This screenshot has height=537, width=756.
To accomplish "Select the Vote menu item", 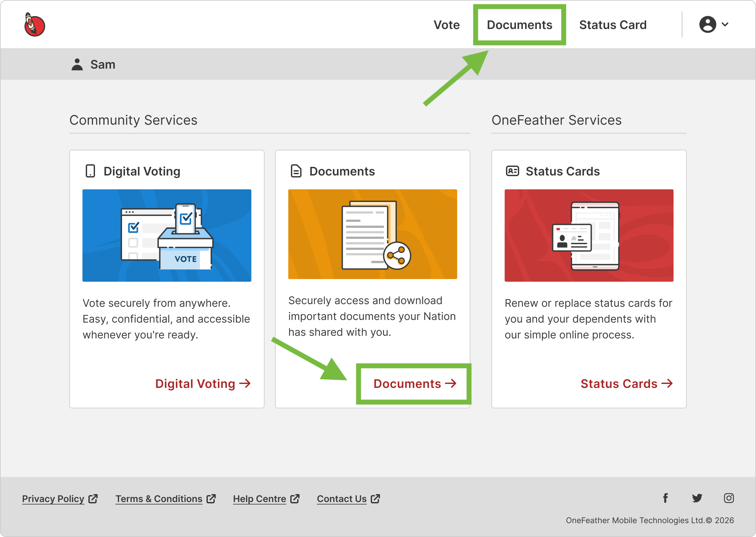I will (447, 25).
